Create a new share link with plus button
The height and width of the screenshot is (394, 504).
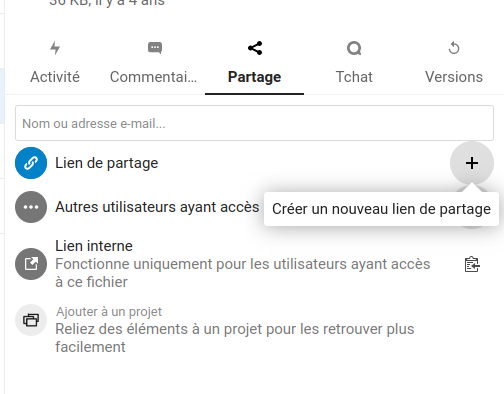[472, 163]
